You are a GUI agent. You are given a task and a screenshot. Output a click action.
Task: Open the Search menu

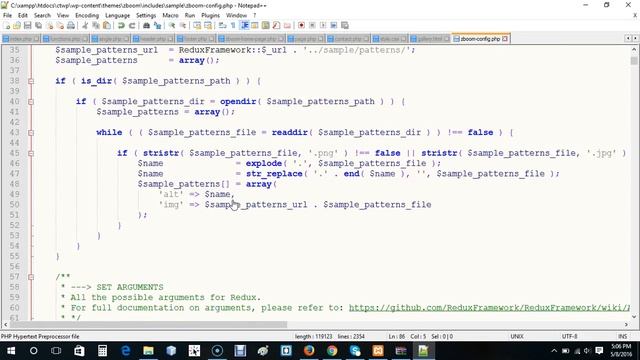pos(42,15)
